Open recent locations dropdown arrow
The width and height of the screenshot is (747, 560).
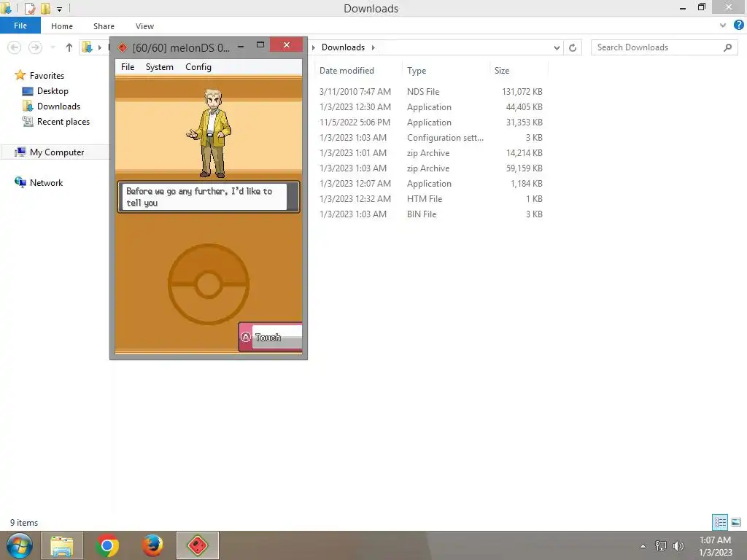click(53, 47)
